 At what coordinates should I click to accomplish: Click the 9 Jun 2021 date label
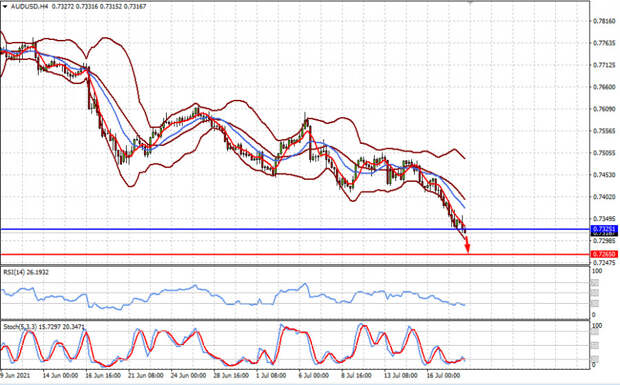15,375
